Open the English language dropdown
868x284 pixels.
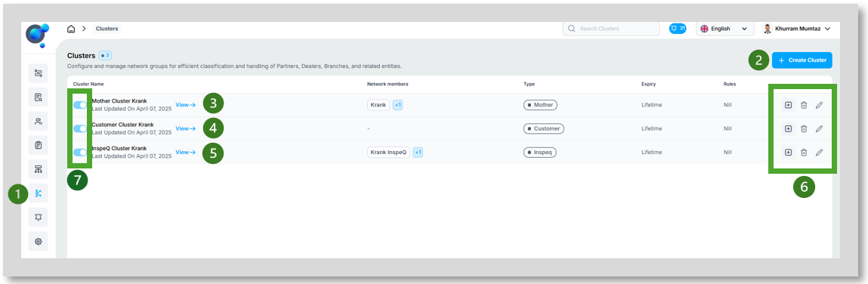point(724,29)
